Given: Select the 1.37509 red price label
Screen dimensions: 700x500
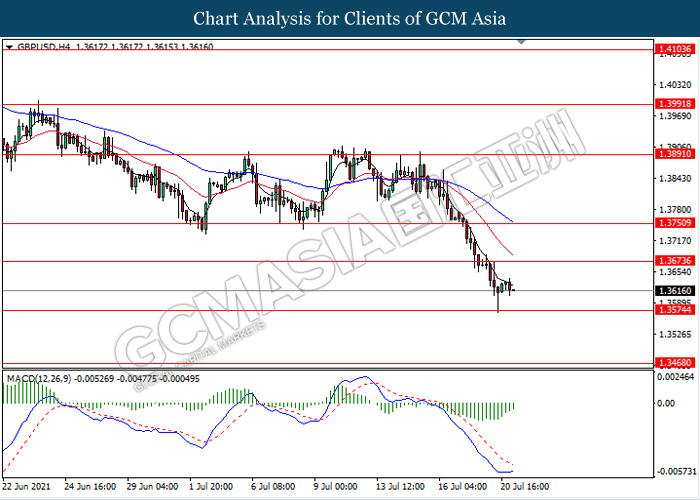Looking at the screenshot, I should point(675,222).
